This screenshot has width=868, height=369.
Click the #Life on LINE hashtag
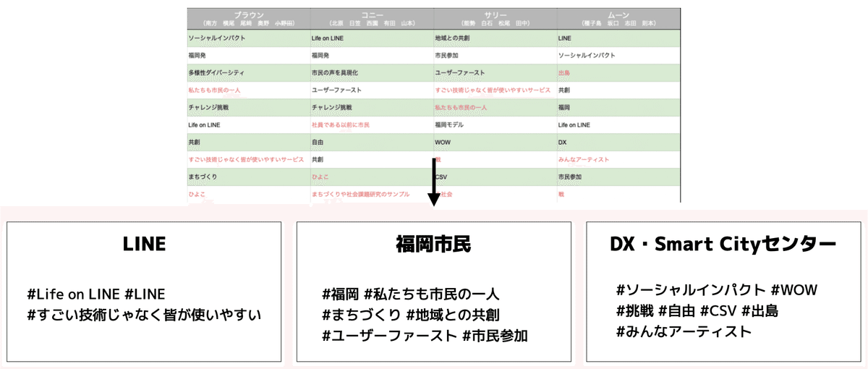pos(73,294)
